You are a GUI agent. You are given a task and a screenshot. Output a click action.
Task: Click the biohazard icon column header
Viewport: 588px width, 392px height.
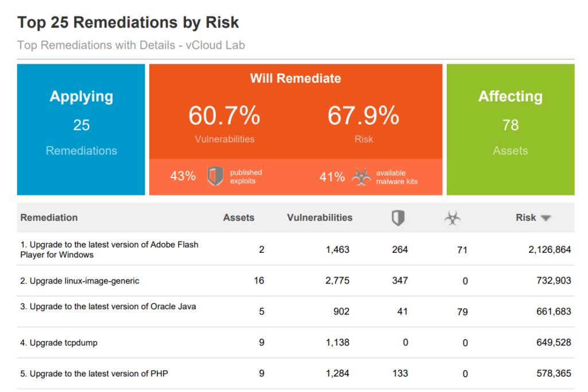coord(452,218)
